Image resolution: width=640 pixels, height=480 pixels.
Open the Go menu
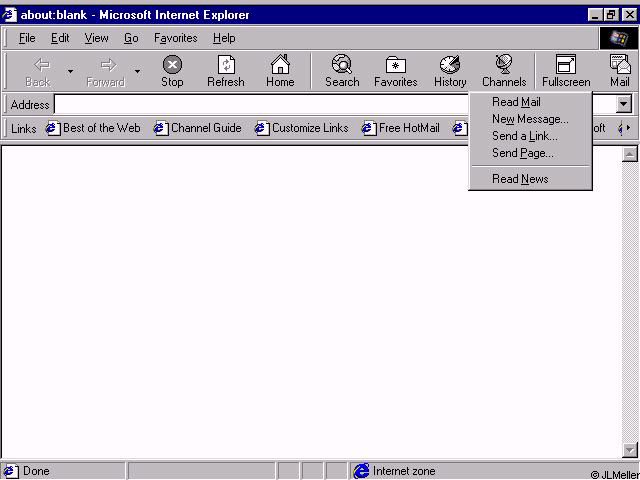tap(131, 38)
